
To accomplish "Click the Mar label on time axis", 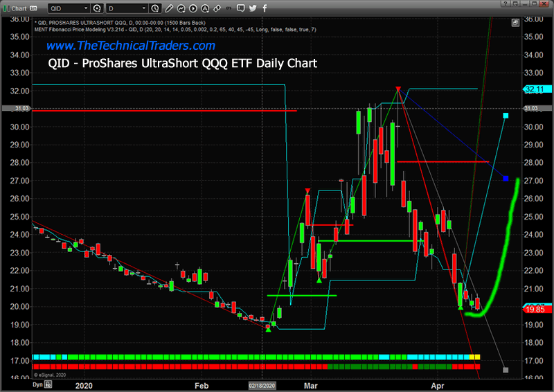I will [310, 386].
